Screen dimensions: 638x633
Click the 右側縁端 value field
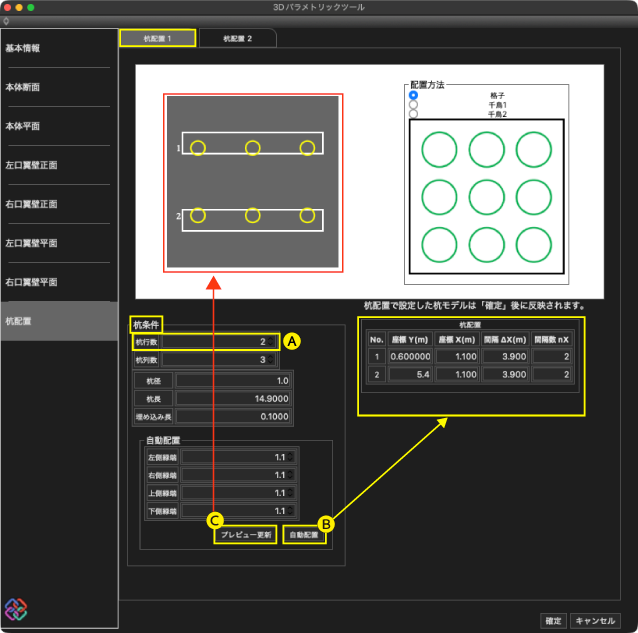[x=238, y=475]
